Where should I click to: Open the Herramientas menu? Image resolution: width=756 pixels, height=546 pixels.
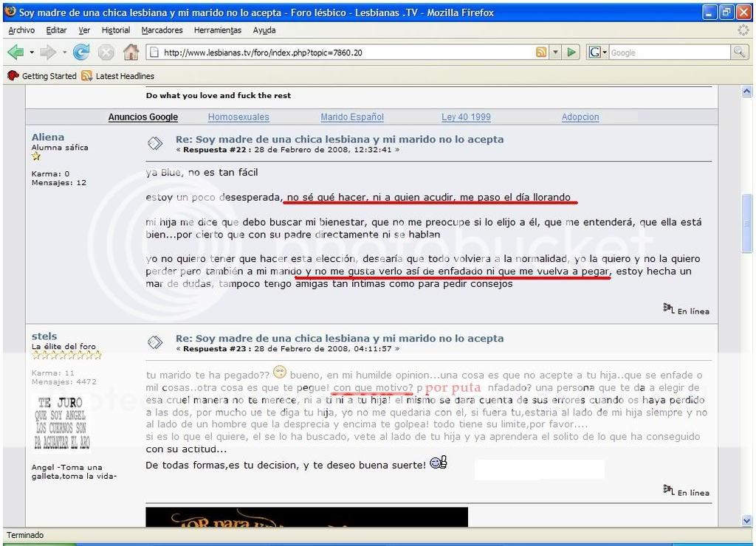[x=217, y=30]
